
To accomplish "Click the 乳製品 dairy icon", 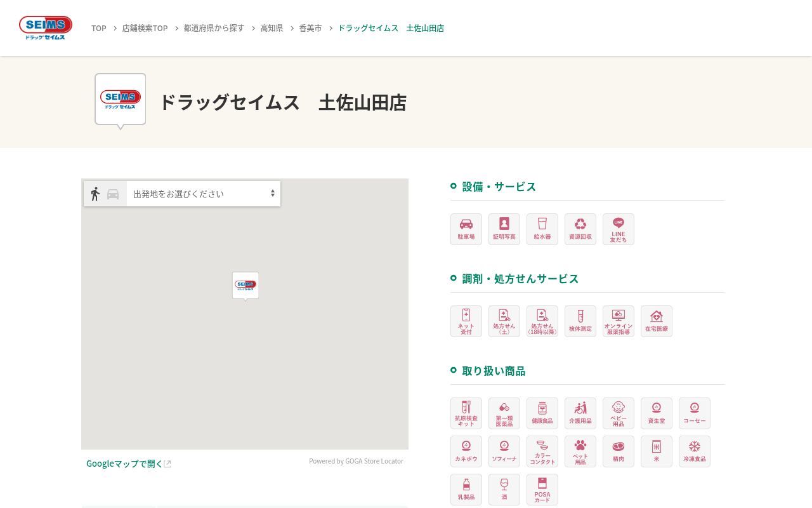I will click(x=466, y=490).
